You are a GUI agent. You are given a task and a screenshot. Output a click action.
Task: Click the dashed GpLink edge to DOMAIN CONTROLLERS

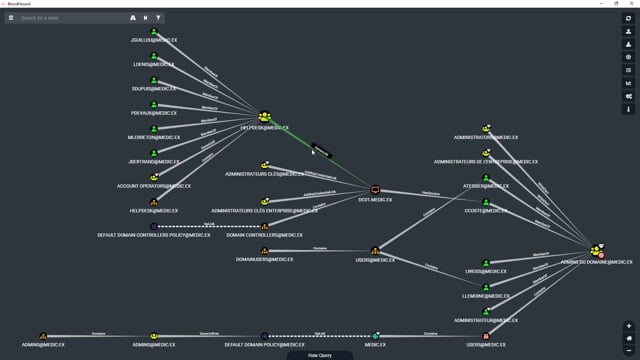tap(209, 225)
